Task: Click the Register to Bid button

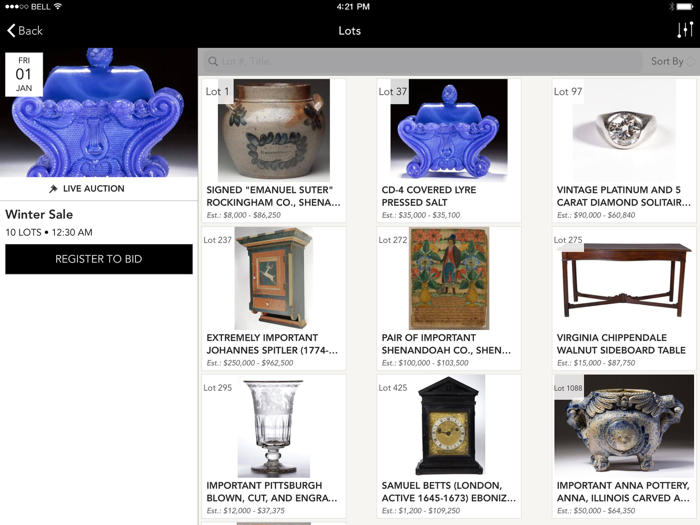Action: (x=99, y=259)
